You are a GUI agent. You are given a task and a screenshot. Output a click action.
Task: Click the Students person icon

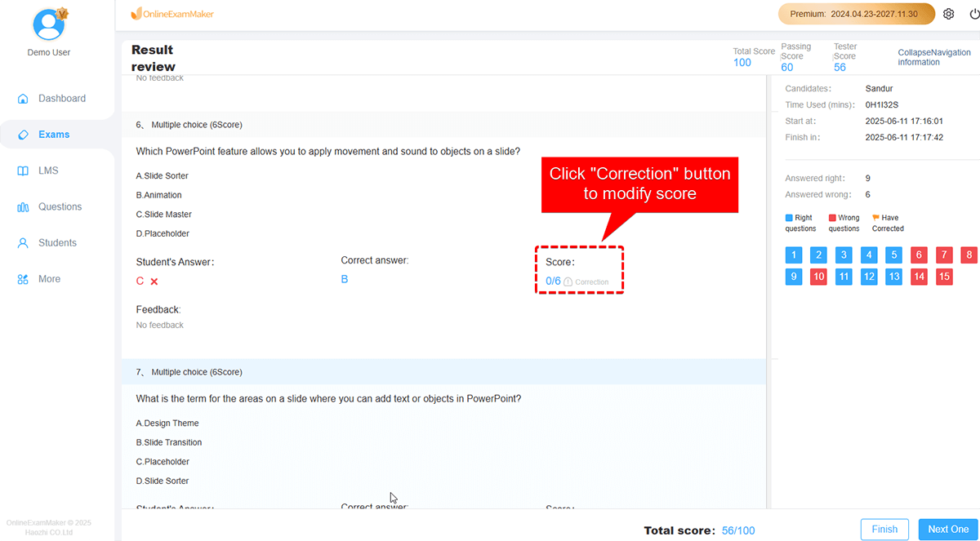coord(23,243)
